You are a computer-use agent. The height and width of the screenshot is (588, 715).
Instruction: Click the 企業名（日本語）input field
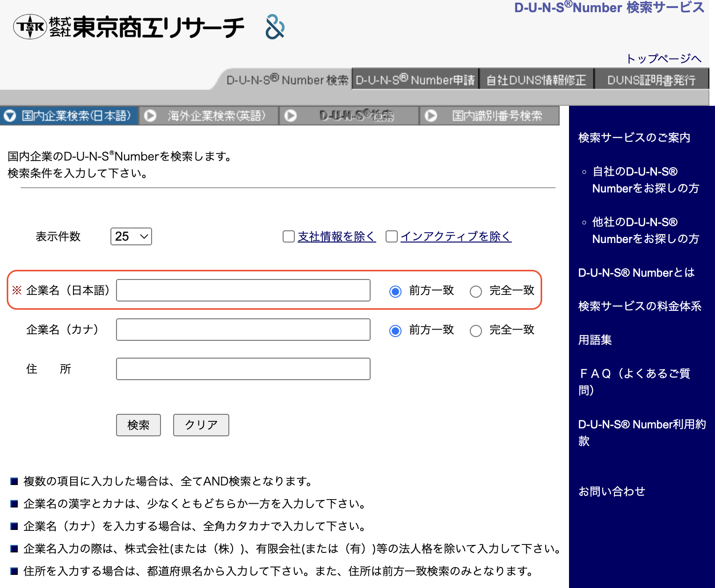point(243,290)
